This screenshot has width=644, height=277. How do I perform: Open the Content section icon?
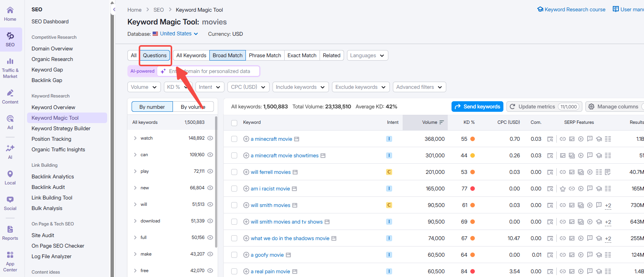click(x=10, y=96)
